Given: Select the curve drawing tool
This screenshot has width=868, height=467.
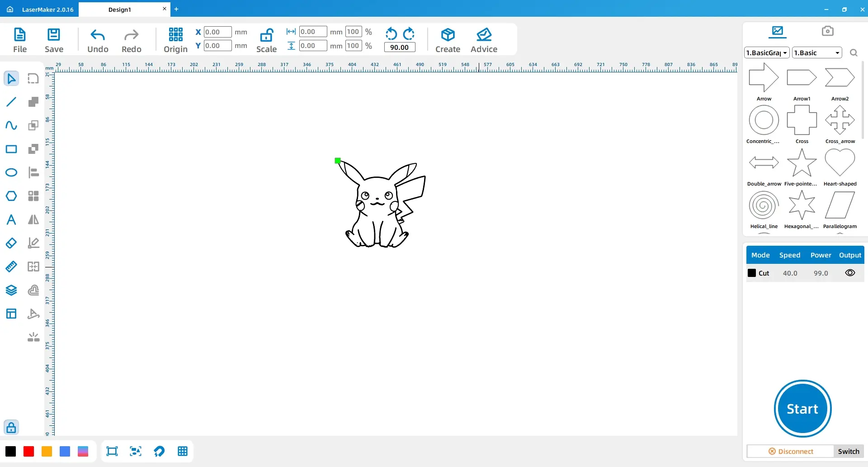Looking at the screenshot, I should click(11, 125).
